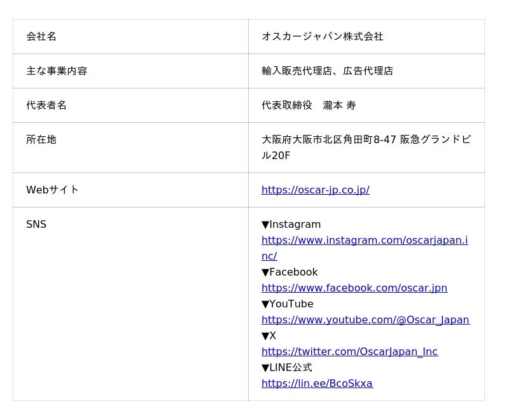Visit the Facebook oscar.jpn page link
Viewport: 509px width, 420px height.
tap(354, 288)
